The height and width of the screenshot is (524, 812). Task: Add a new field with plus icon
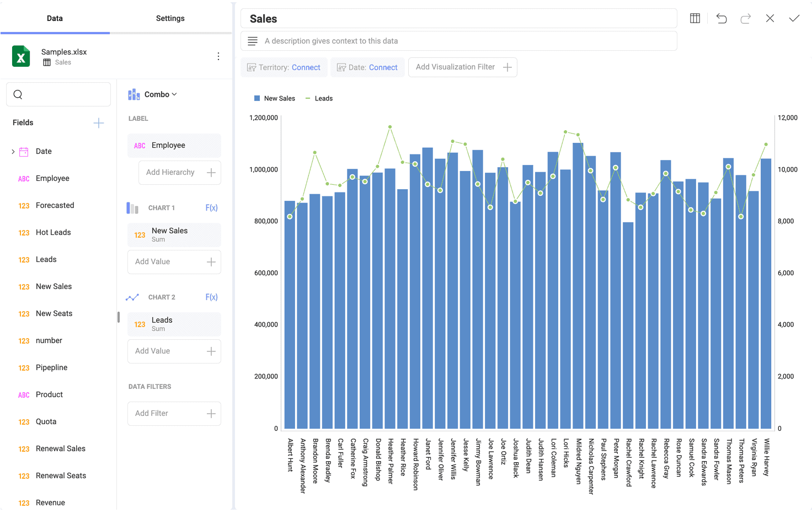(99, 122)
